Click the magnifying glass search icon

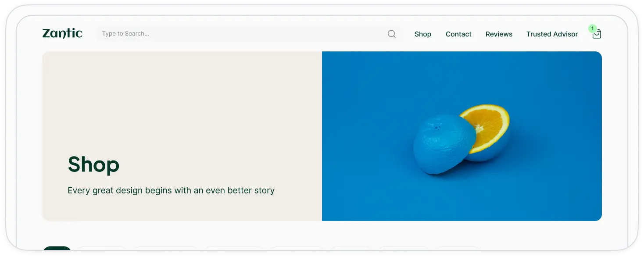pyautogui.click(x=391, y=34)
